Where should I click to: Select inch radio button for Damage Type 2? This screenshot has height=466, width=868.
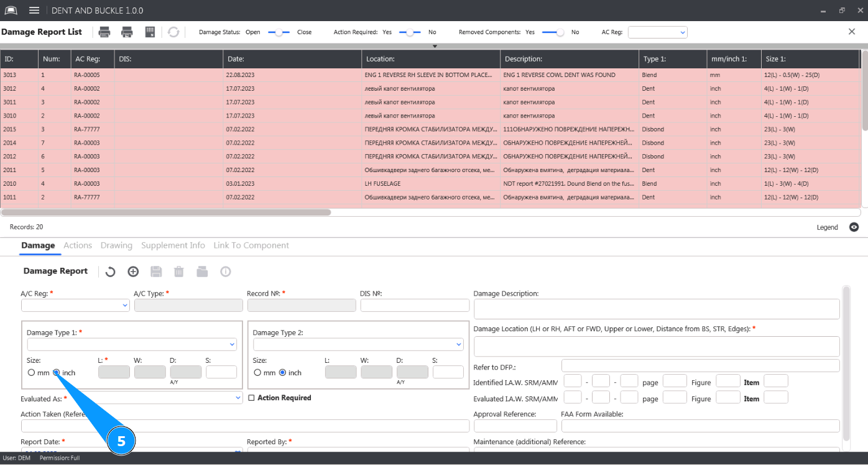pyautogui.click(x=282, y=373)
